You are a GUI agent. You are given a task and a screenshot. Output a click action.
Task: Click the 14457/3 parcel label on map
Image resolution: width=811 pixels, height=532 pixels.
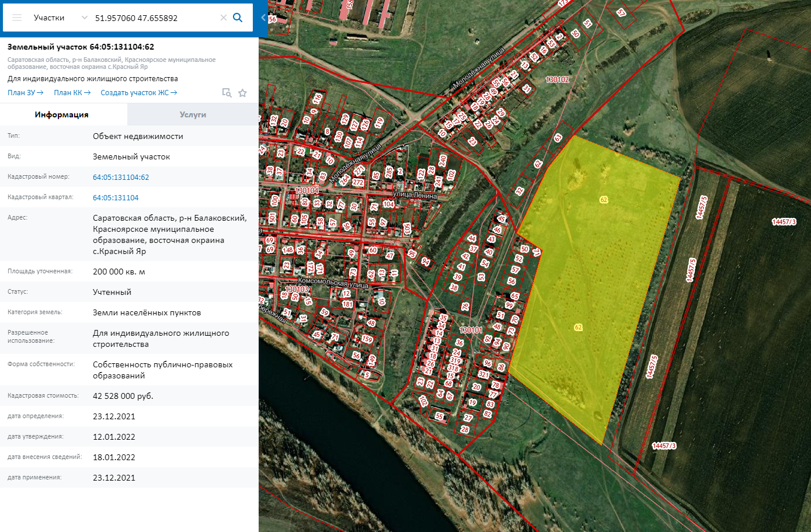[x=784, y=221]
